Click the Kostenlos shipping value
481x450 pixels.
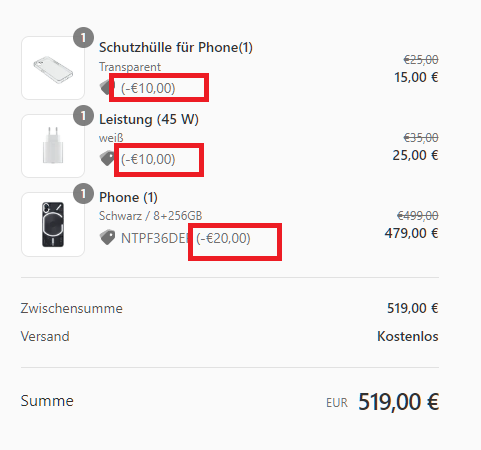point(408,336)
